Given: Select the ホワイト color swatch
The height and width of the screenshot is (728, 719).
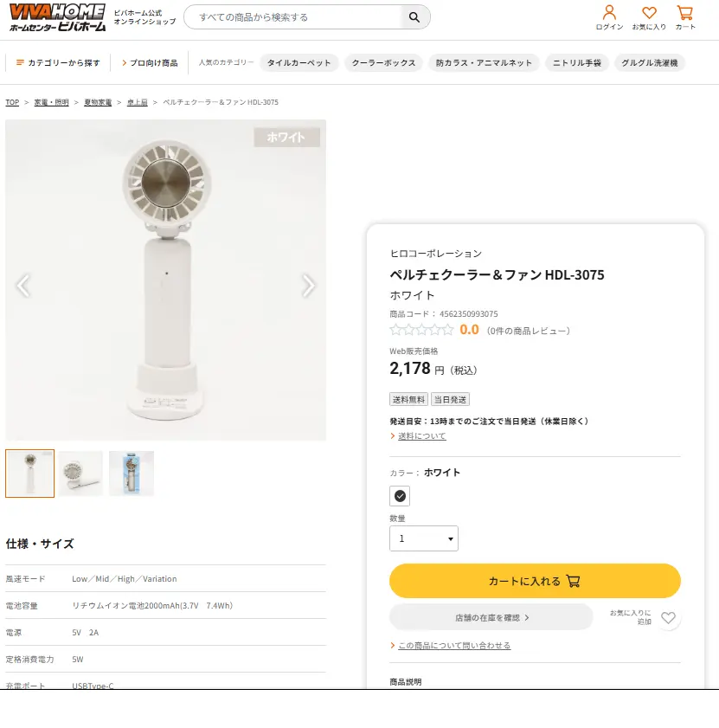Looking at the screenshot, I should coord(400,495).
